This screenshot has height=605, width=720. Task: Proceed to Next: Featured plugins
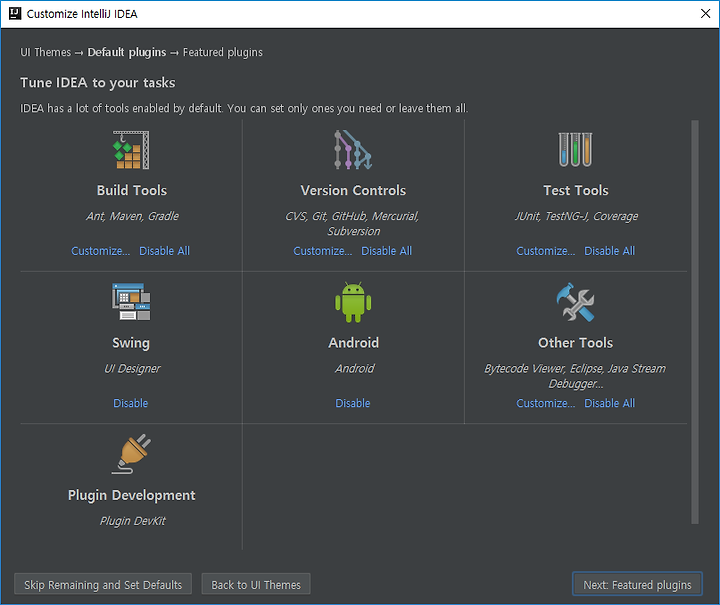(637, 584)
